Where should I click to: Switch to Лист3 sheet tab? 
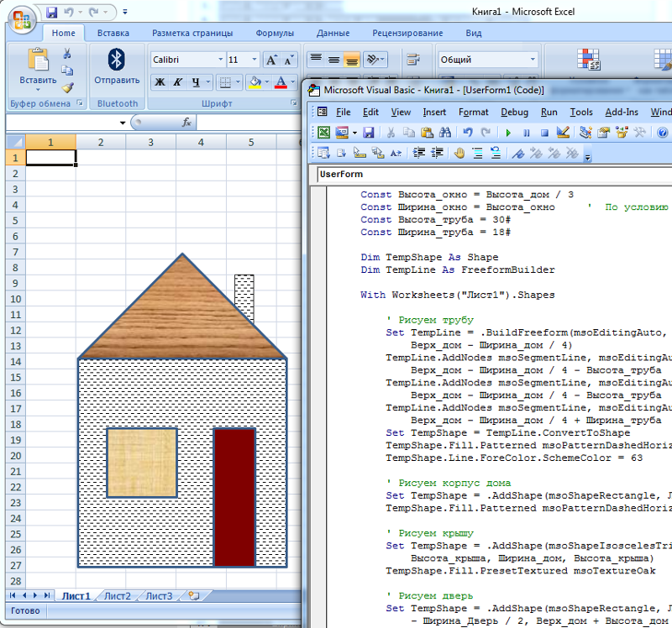[159, 596]
